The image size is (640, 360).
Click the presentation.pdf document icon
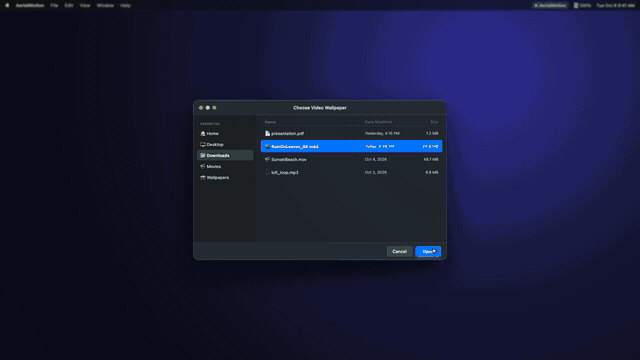point(267,133)
